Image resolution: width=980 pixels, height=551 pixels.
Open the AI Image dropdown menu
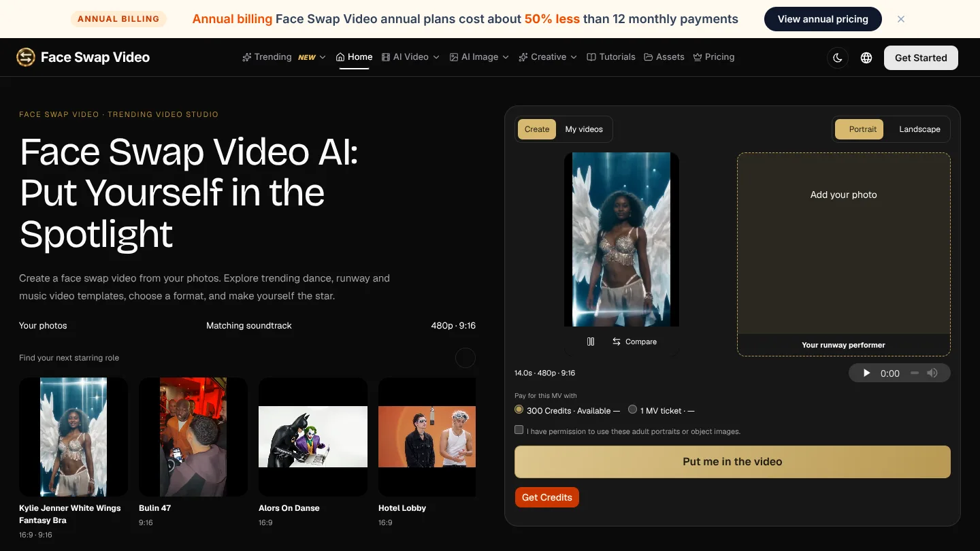[479, 57]
